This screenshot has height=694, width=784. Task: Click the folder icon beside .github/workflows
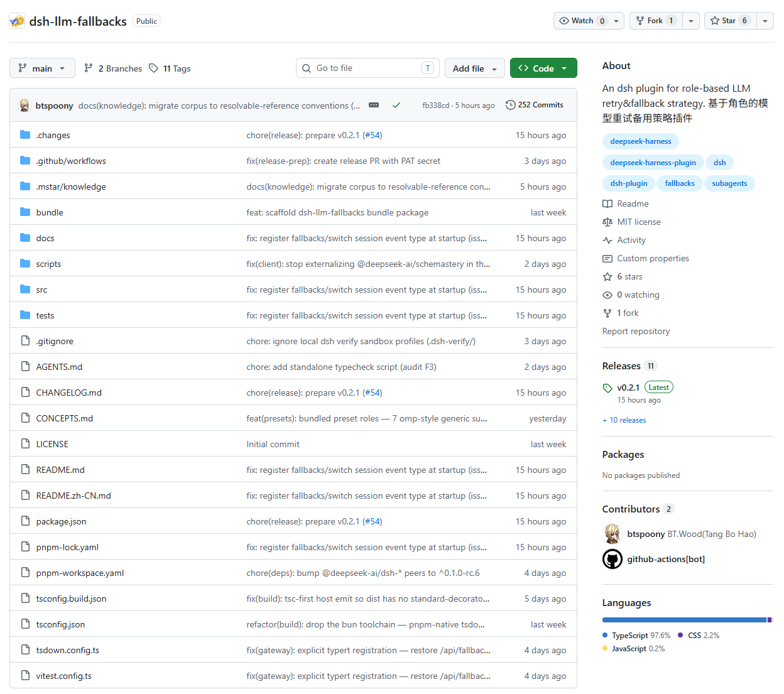[x=25, y=160]
